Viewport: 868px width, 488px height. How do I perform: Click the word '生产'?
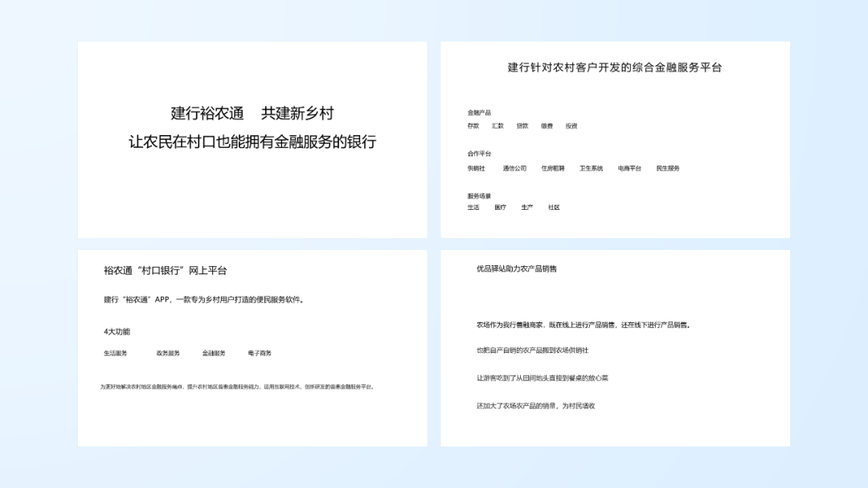coord(527,207)
